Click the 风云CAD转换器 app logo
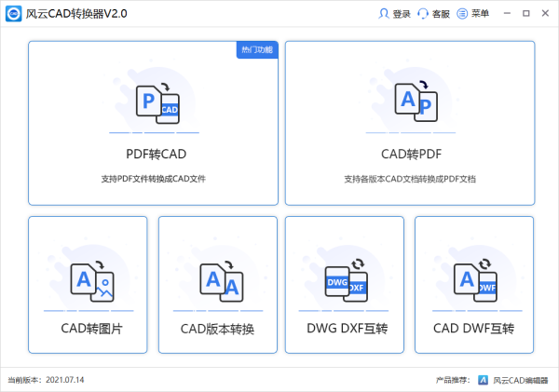Image resolution: width=559 pixels, height=392 pixels. coord(14,14)
